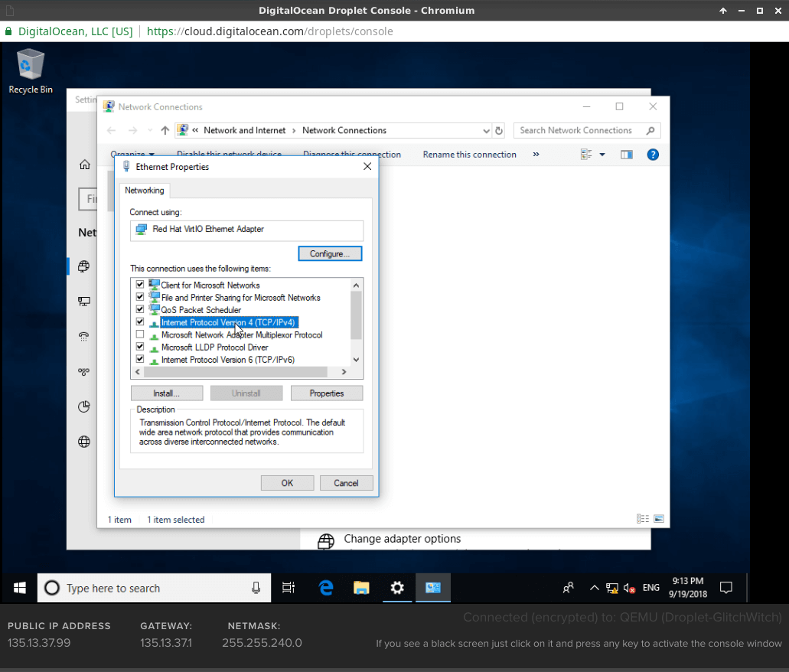Enable Microsoft Network Adapter Multiplexor Protocol checkbox
Image resolution: width=789 pixels, height=672 pixels.
coord(140,334)
